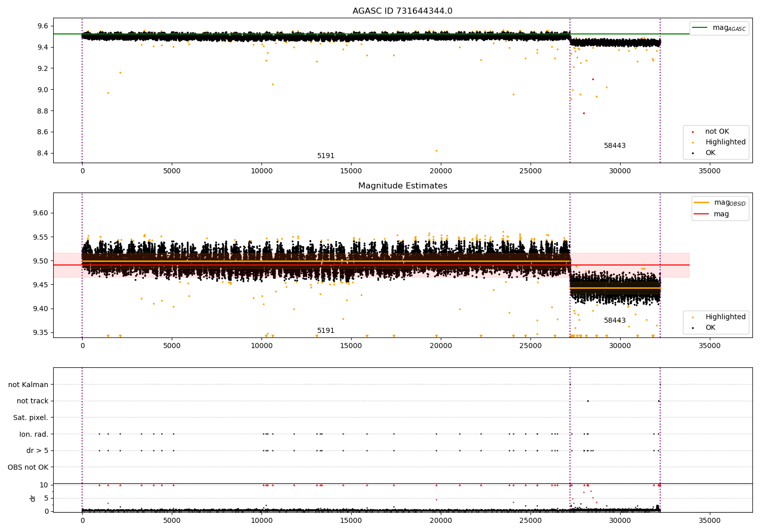Click the lowest orange outlier near magnitude 8.4

pyautogui.click(x=436, y=150)
